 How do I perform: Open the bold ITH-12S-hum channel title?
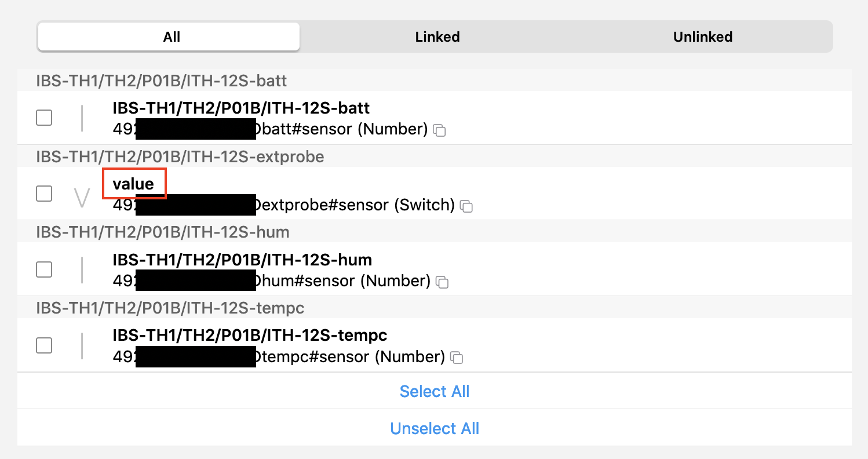[x=242, y=260]
